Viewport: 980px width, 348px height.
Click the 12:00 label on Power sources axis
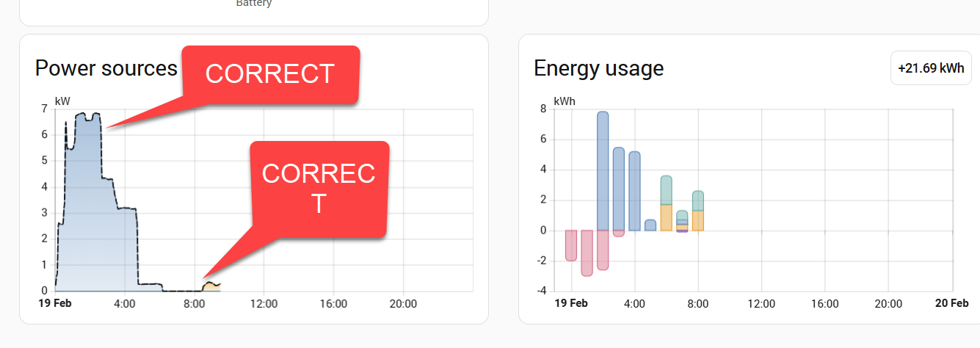[x=264, y=303]
